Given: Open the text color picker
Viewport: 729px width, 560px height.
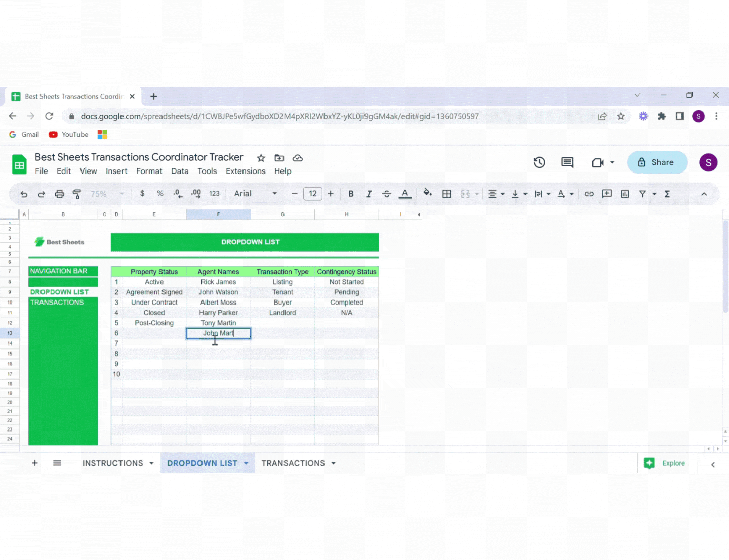Looking at the screenshot, I should click(404, 194).
